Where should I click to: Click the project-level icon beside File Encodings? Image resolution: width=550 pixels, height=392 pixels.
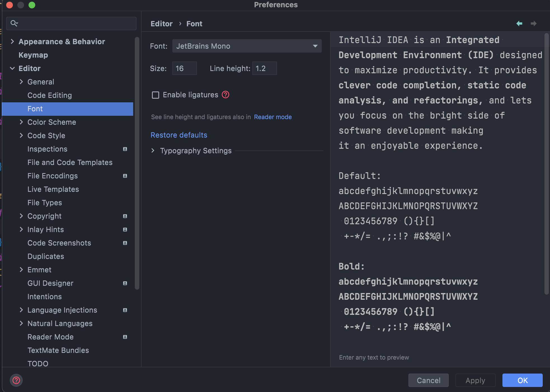coord(125,176)
